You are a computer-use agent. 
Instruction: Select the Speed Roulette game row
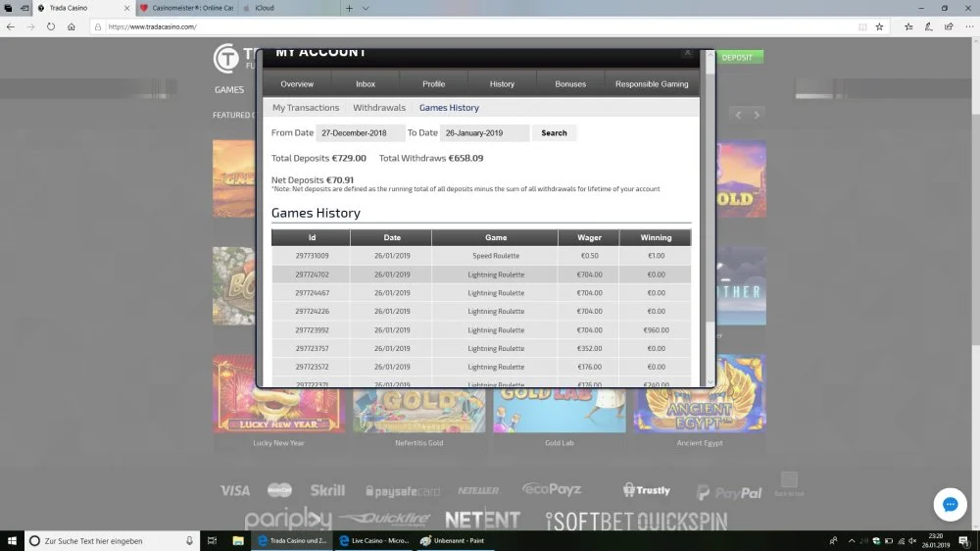pos(481,256)
